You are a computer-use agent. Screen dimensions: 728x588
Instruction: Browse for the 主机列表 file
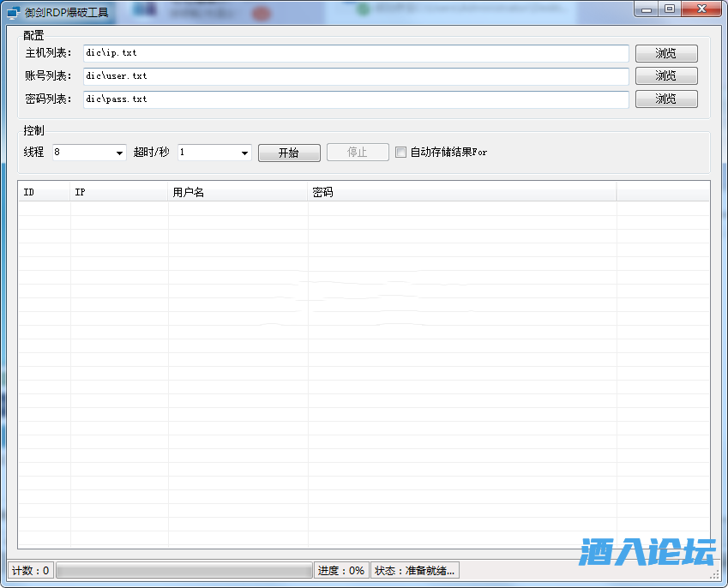tap(665, 53)
